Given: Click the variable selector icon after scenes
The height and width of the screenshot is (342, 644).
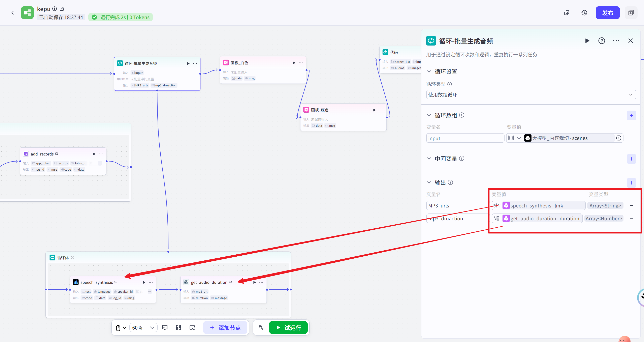Looking at the screenshot, I should coord(618,138).
